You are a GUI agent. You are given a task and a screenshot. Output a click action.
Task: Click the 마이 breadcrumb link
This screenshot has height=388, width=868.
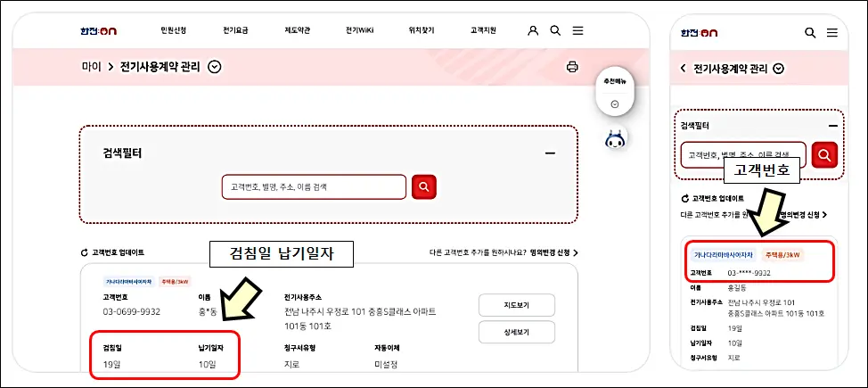(x=91, y=67)
